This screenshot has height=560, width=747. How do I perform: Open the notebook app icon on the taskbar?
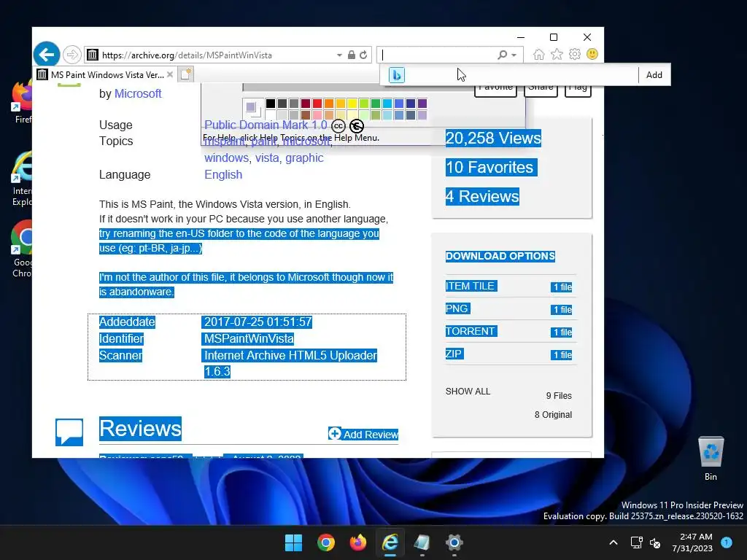click(422, 542)
